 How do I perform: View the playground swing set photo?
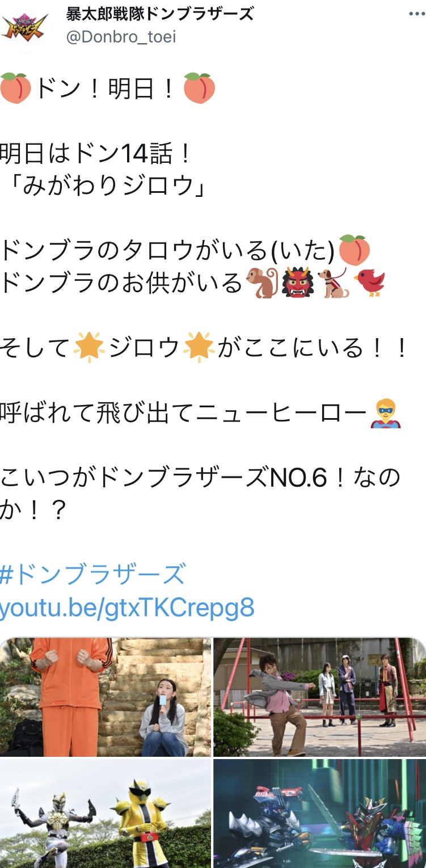[320, 697]
